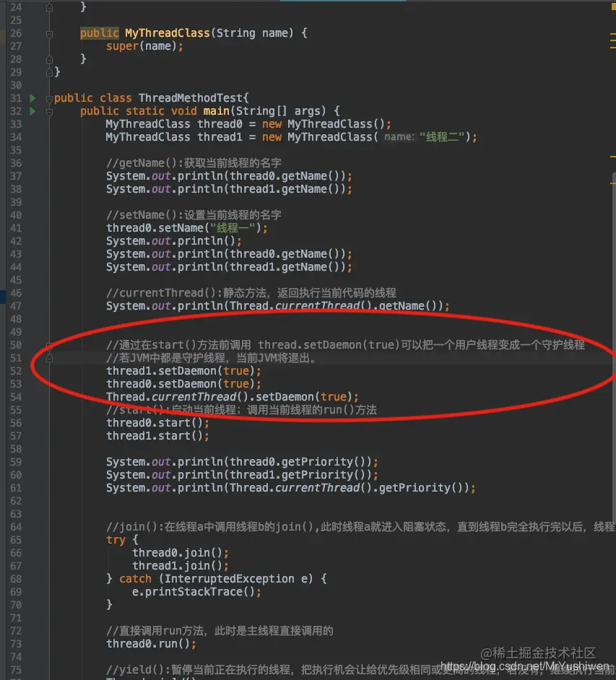This screenshot has height=680, width=616.
Task: Collapse the main method fold on line 32
Action: (x=49, y=112)
